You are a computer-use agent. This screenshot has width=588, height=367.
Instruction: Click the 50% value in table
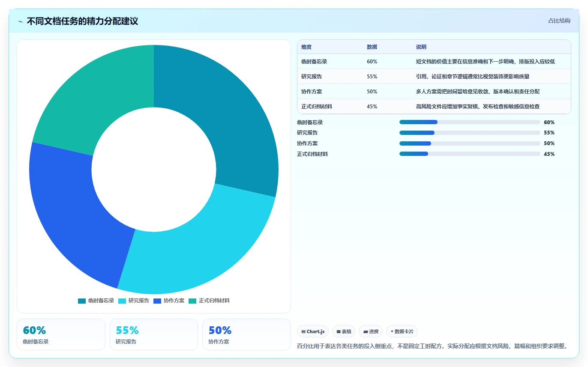pos(372,92)
